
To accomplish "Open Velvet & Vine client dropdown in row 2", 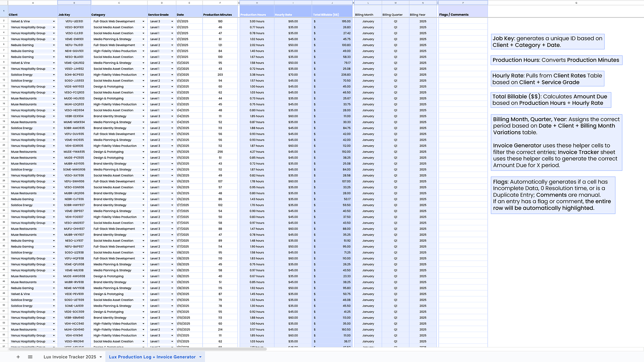I will (54, 21).
